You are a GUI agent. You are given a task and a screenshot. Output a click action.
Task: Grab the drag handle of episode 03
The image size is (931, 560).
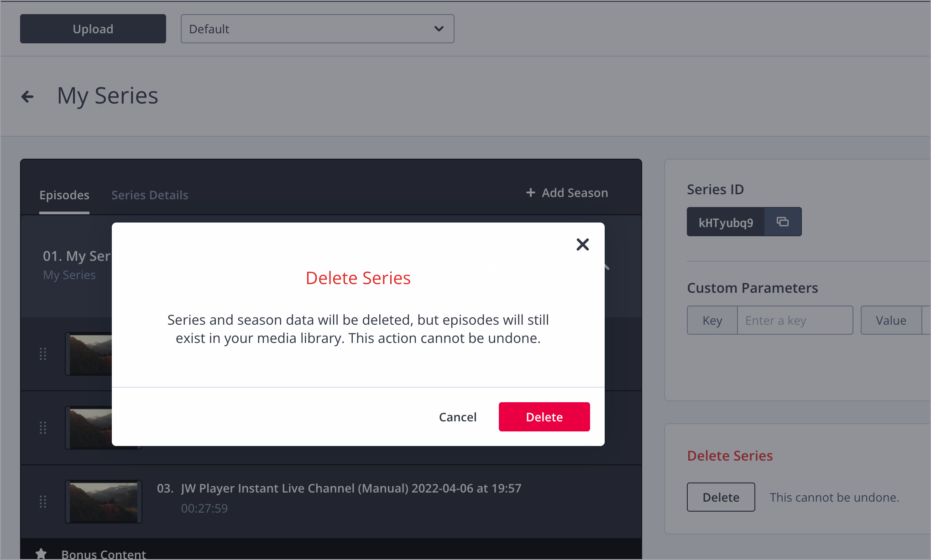[x=43, y=502]
